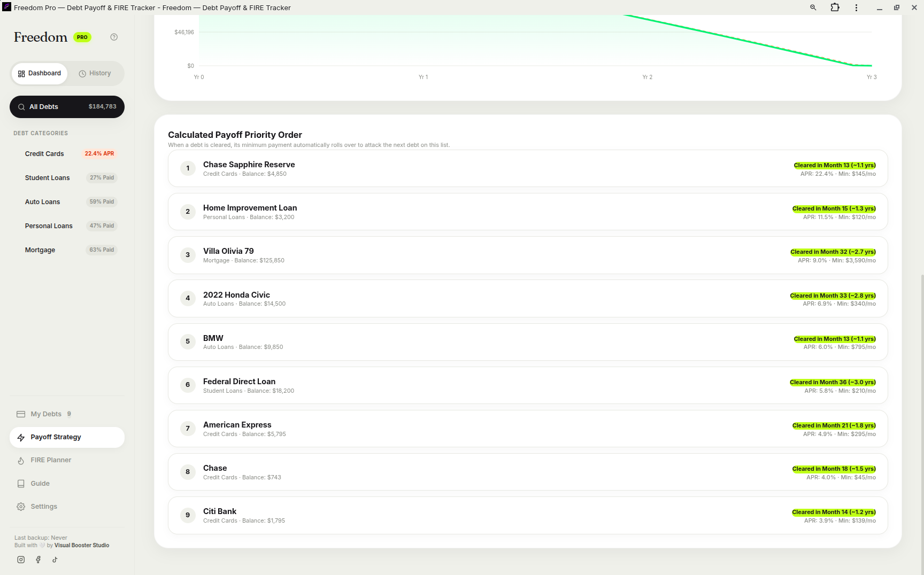Open the three-dot window menu
The width and height of the screenshot is (924, 575).
coord(856,7)
